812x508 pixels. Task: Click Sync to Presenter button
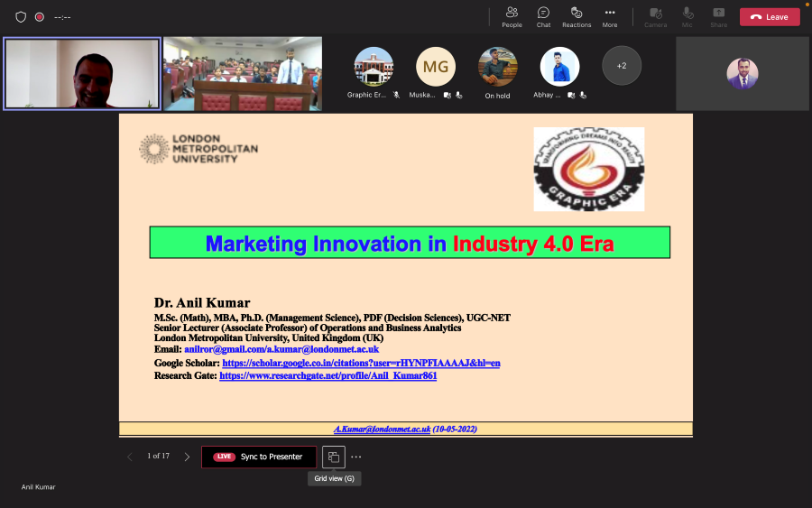point(259,457)
